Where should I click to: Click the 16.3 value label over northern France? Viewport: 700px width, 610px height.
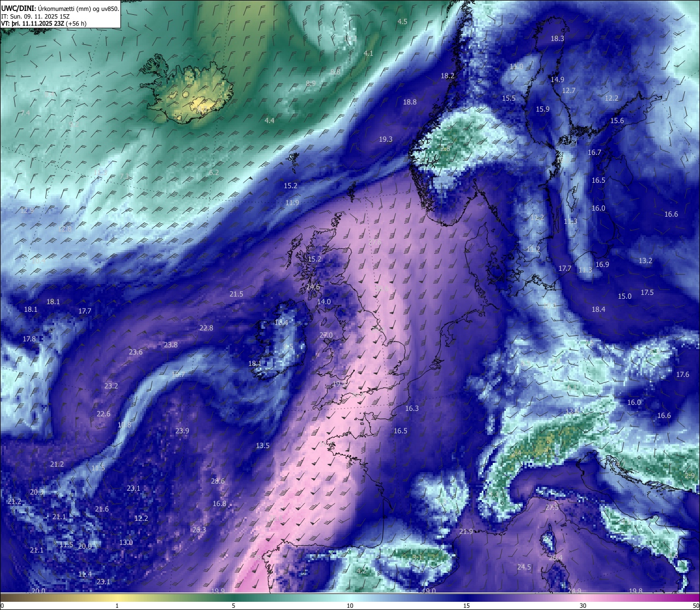click(x=412, y=409)
